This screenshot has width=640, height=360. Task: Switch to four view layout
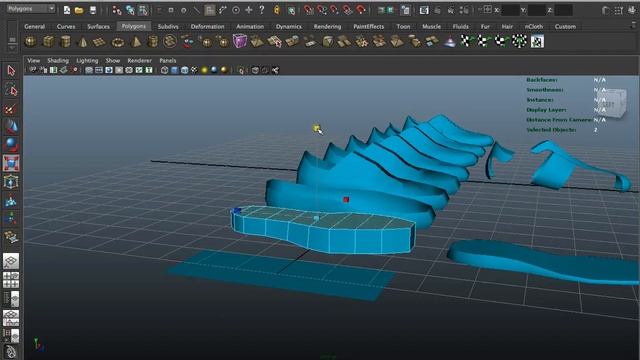[x=11, y=280]
